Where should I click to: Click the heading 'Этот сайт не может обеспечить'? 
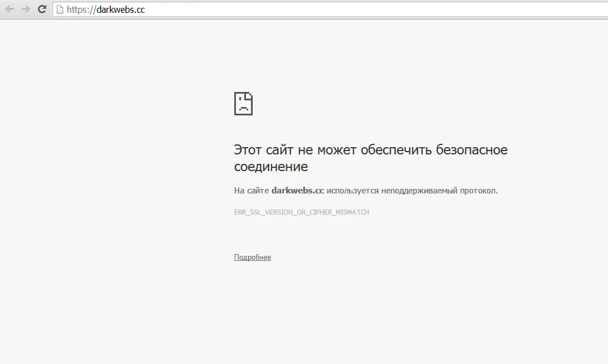pos(332,150)
